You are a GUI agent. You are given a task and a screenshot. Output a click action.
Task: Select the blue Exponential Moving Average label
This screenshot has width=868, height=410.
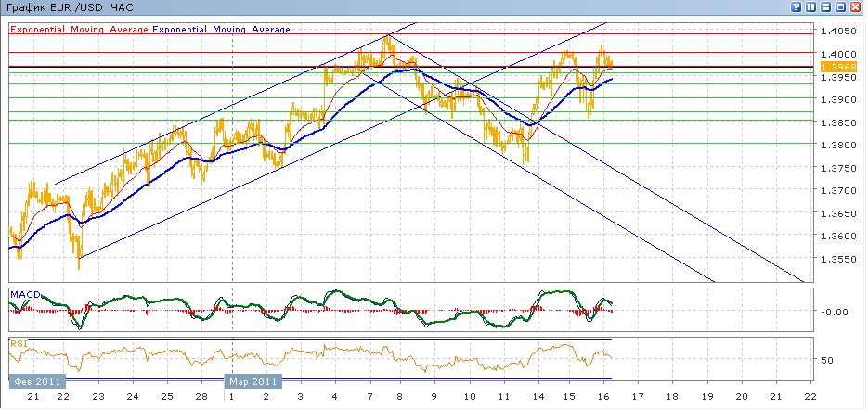tap(223, 29)
